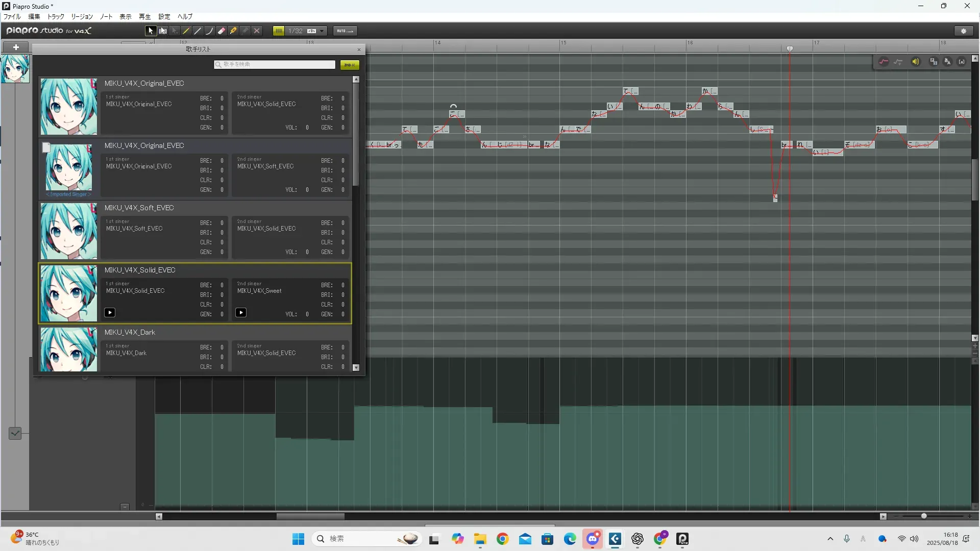Open the ノート menu
This screenshot has height=551, width=980.
[106, 17]
